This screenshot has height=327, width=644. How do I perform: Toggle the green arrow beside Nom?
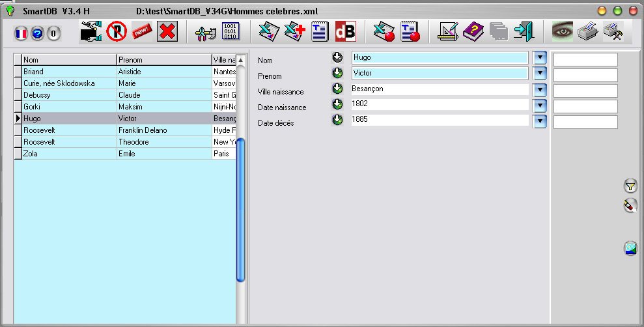(337, 57)
